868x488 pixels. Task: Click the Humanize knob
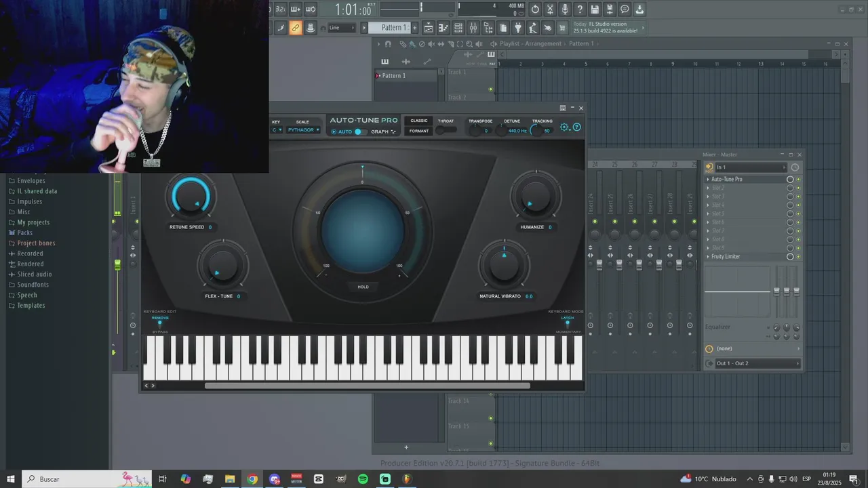click(535, 196)
